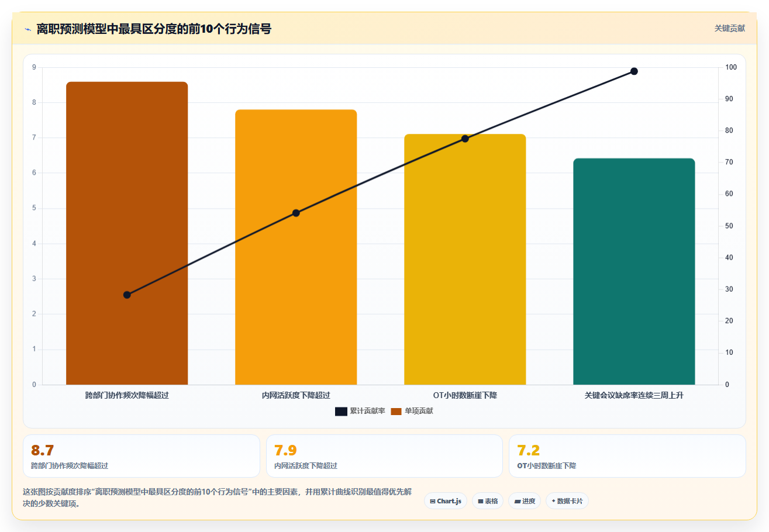Screen dimensions: 769x532
Task: Select the 跨部门协作频次降幅超过 bar
Action: (x=127, y=233)
